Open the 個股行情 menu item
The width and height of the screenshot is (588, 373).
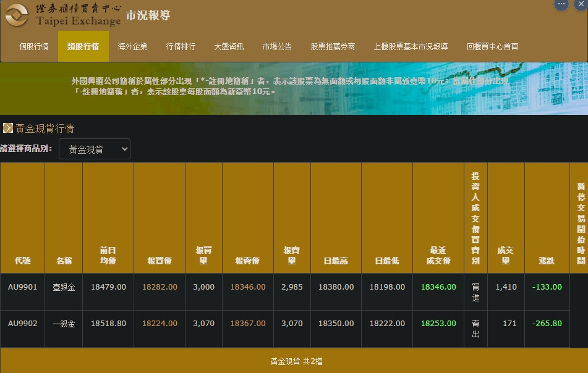click(x=34, y=46)
